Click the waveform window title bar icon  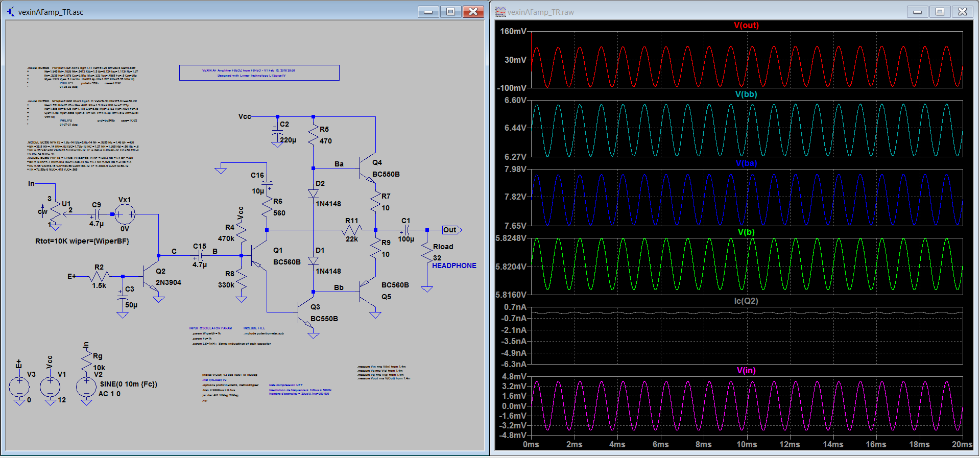click(500, 12)
